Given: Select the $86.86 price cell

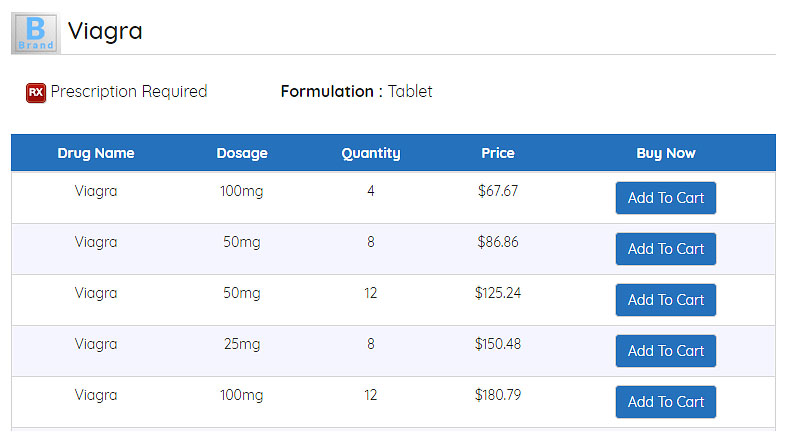Looking at the screenshot, I should pyautogui.click(x=498, y=242).
